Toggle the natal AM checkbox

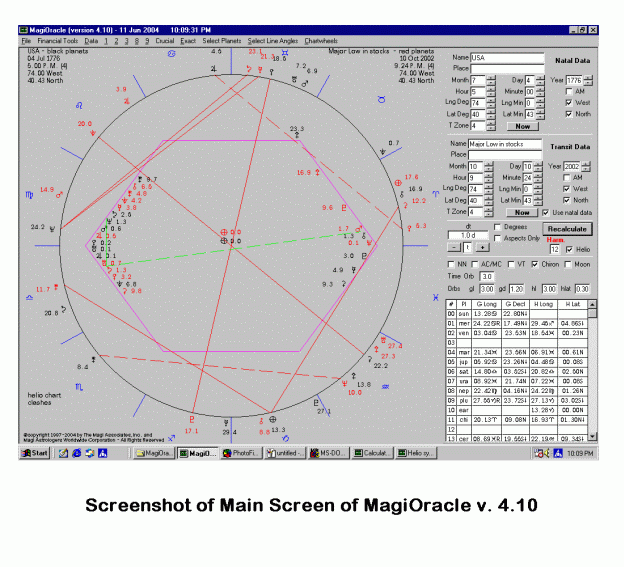pos(569,92)
